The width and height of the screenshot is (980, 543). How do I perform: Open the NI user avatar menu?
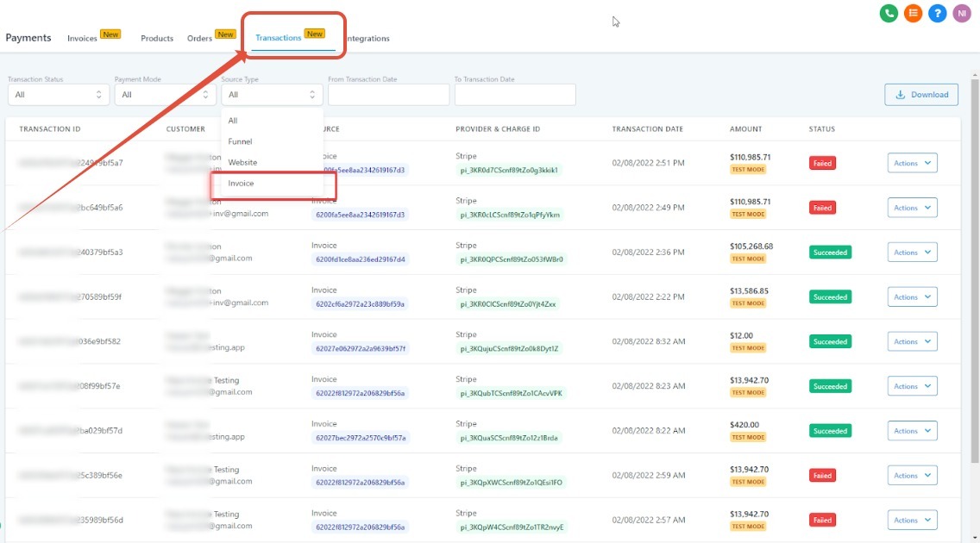tap(961, 13)
